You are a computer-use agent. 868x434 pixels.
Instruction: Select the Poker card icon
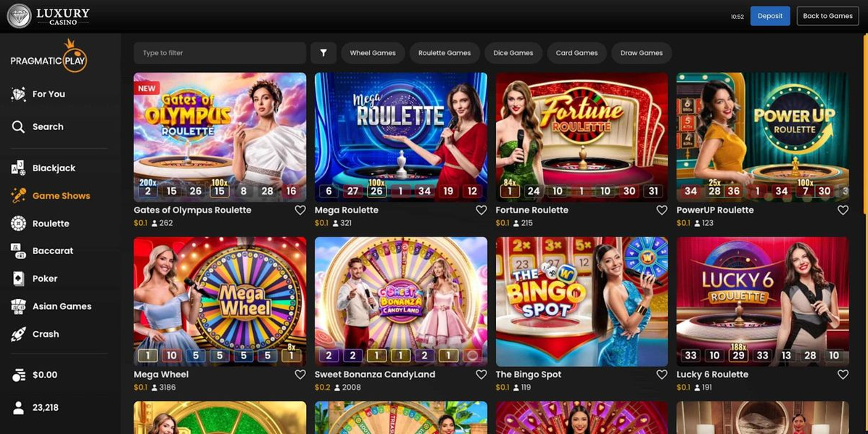[x=18, y=279]
